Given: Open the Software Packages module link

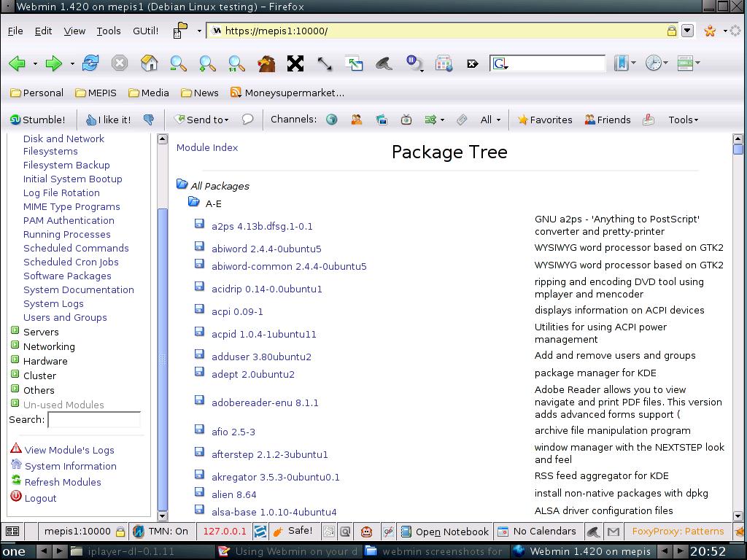Looking at the screenshot, I should [67, 276].
